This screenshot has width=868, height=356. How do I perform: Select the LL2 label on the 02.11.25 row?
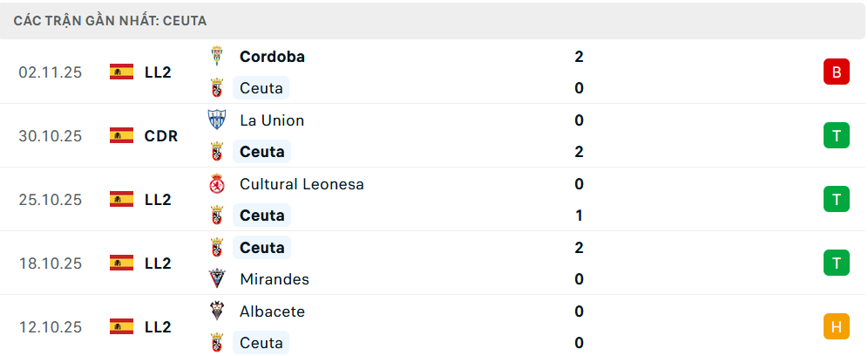tap(158, 72)
